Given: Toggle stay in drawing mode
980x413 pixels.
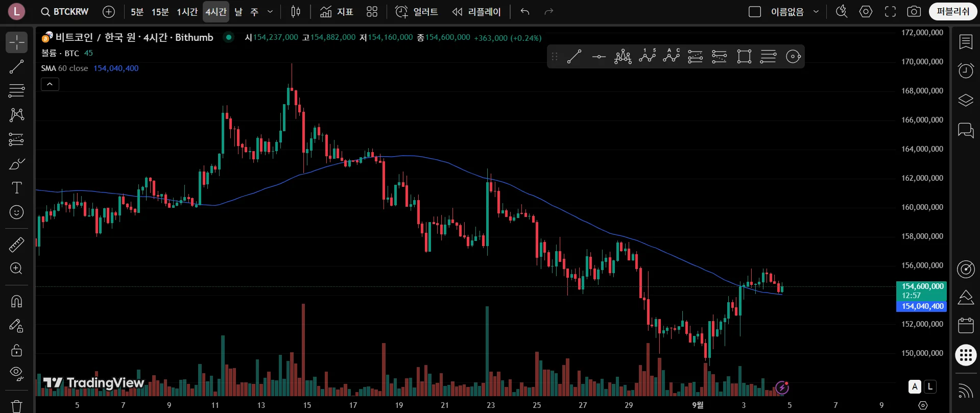Looking at the screenshot, I should (x=17, y=326).
